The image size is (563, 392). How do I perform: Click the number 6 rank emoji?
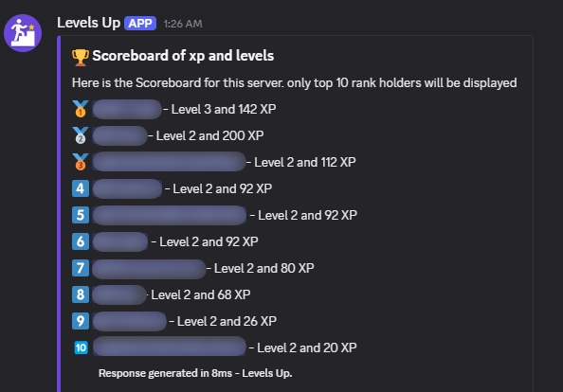pos(81,241)
